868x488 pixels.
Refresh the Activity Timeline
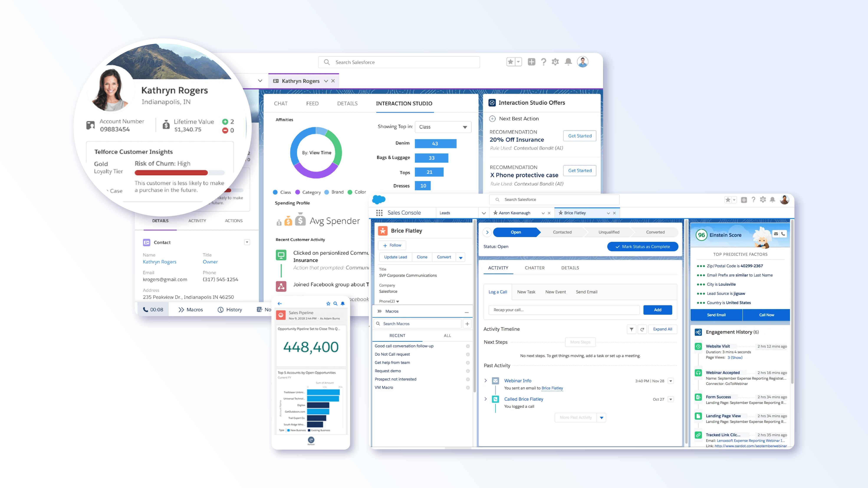[x=642, y=329]
